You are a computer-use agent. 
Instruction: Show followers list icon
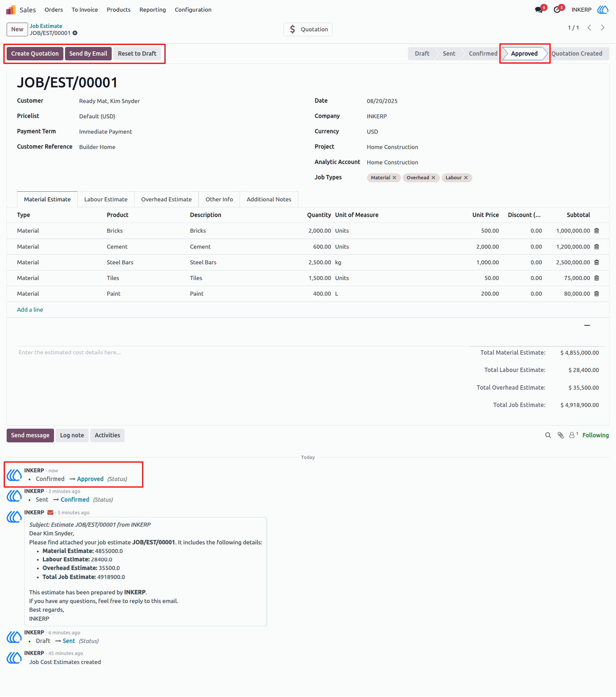(x=573, y=435)
